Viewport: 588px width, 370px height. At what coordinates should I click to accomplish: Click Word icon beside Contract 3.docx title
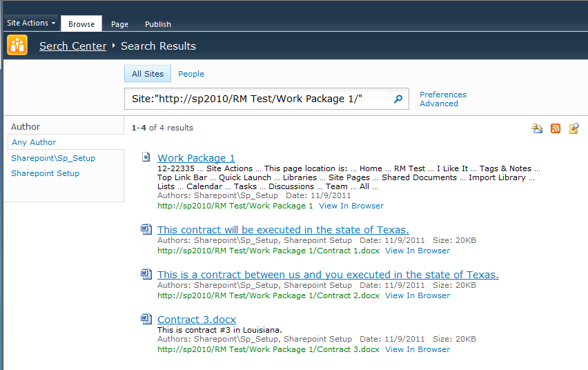(146, 319)
